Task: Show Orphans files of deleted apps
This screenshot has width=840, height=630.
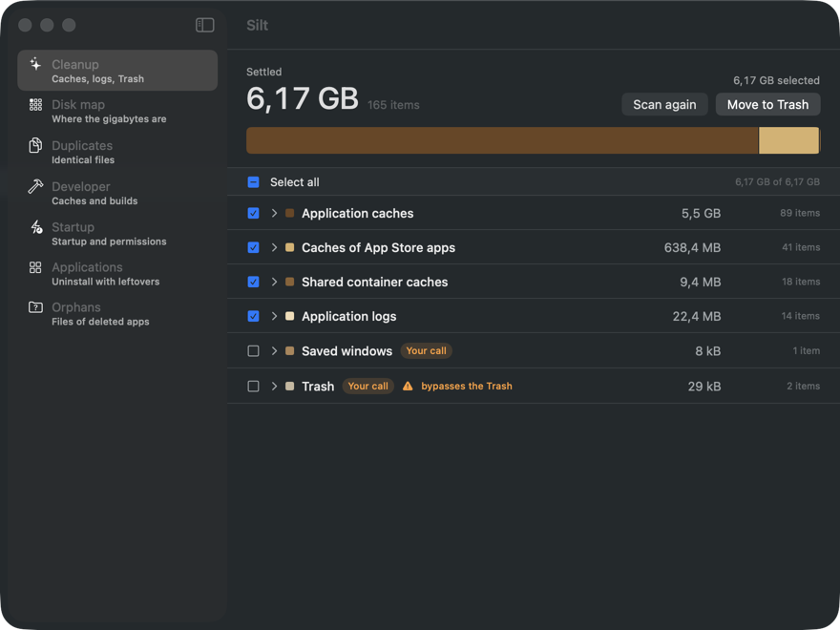Action: [x=117, y=314]
